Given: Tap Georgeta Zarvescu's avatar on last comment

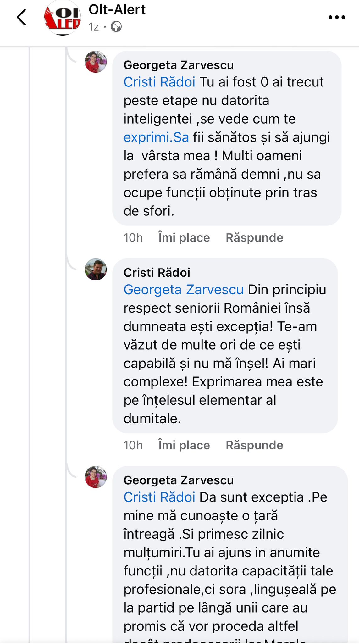Looking at the screenshot, I should [96, 477].
